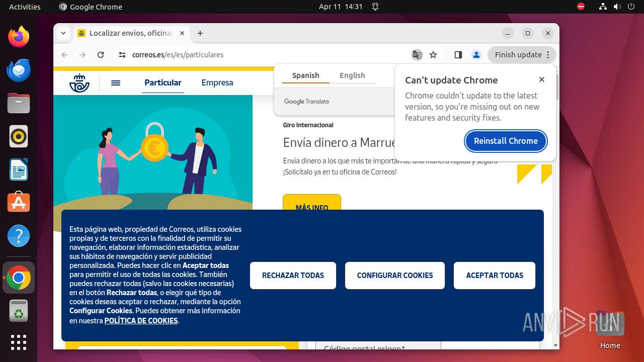644x362 pixels.
Task: Show applications grid button
Action: (x=19, y=342)
